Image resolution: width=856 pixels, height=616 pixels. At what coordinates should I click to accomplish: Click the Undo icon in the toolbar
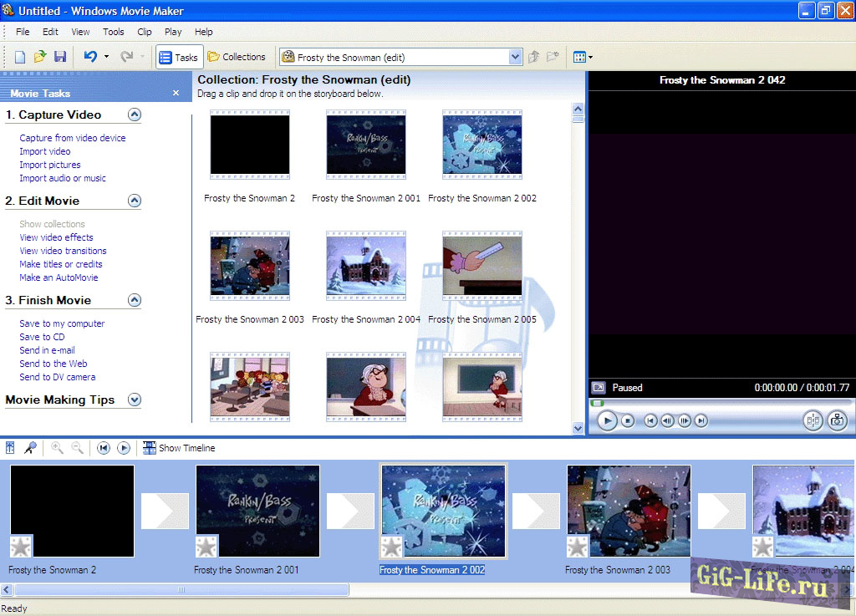89,56
